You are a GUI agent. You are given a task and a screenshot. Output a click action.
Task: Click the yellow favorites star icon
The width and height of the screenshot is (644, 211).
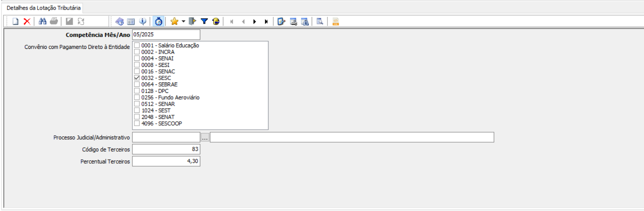(x=174, y=22)
